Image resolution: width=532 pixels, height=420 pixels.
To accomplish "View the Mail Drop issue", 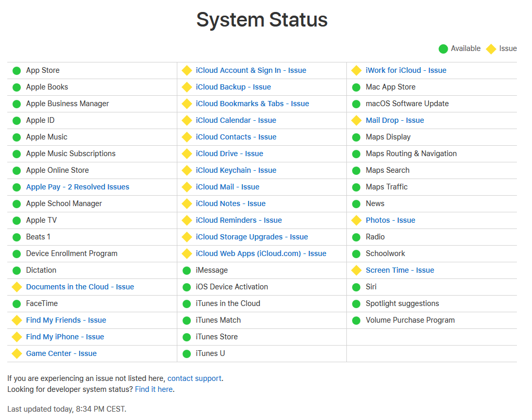I will [395, 120].
